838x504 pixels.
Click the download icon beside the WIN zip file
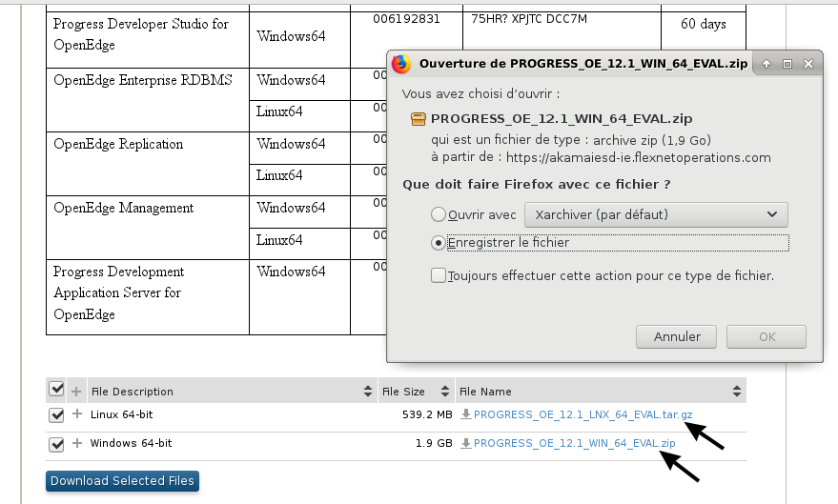465,443
